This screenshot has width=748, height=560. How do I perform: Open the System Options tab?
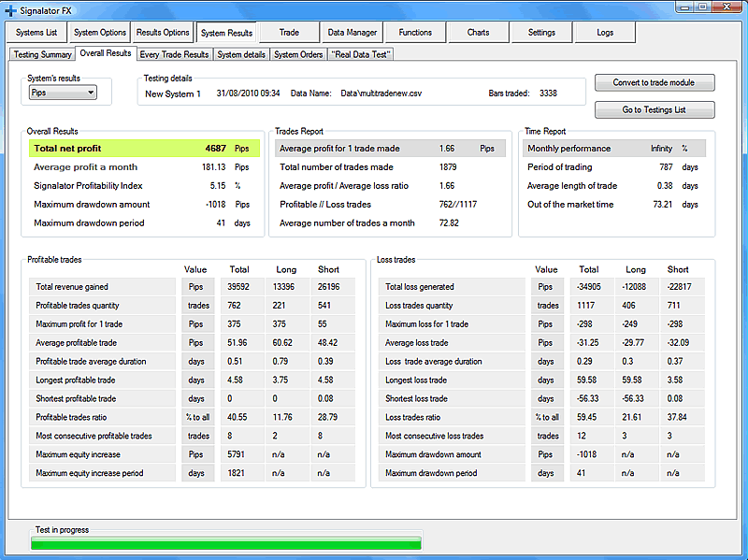(100, 33)
